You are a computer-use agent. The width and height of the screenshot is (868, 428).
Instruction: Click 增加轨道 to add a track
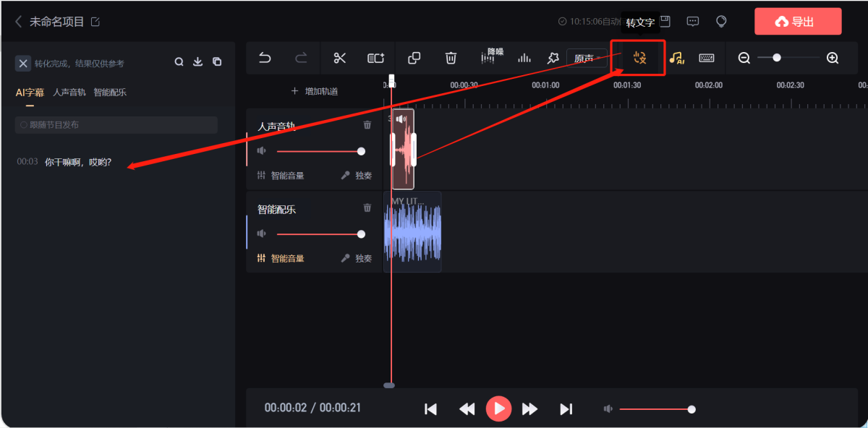click(x=315, y=92)
